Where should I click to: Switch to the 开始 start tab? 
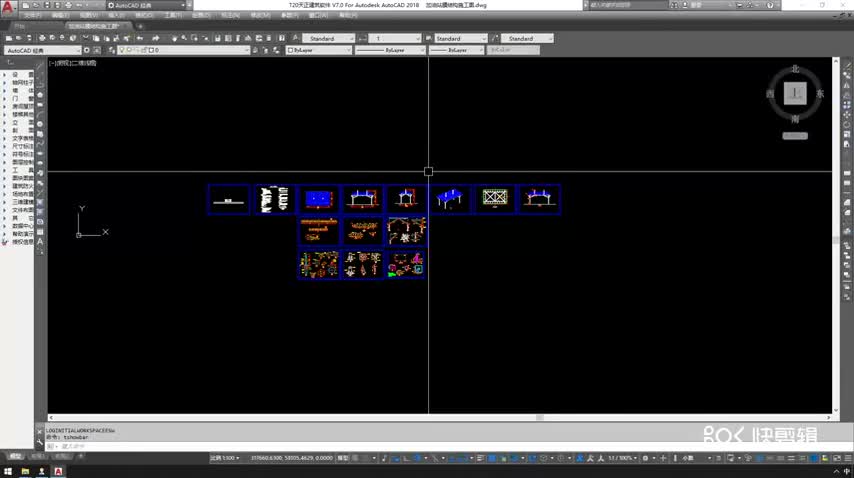click(x=20, y=26)
